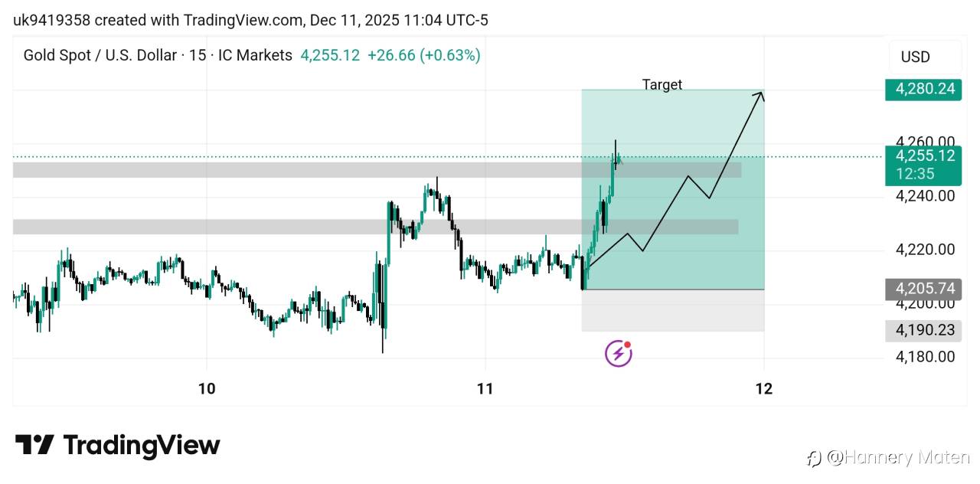The image size is (980, 484).
Task: Select the 4,205.74 entry price label
Action: coord(923,289)
